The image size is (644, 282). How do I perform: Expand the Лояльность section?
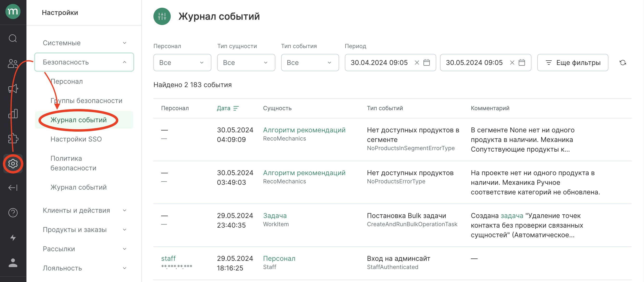click(x=84, y=268)
